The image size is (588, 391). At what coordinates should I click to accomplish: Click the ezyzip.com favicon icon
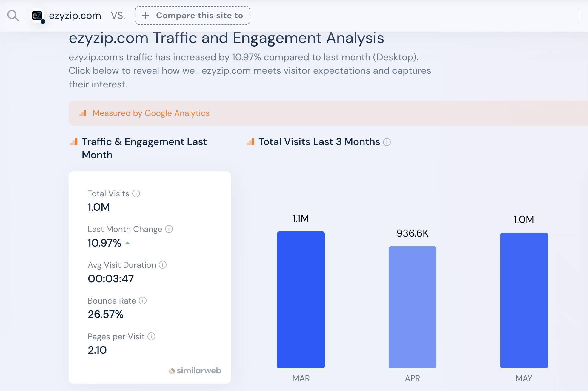click(38, 15)
